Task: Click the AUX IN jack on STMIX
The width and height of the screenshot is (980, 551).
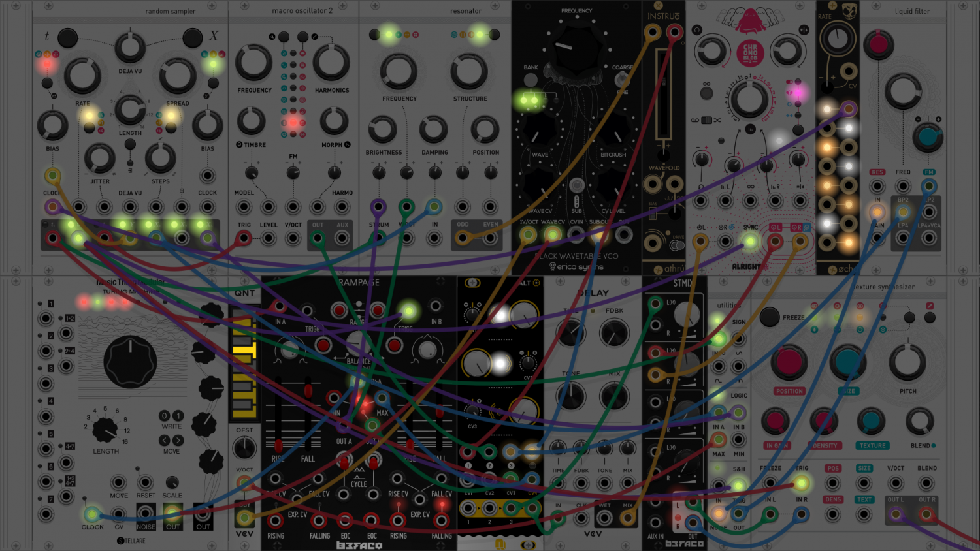Action: coord(656,522)
